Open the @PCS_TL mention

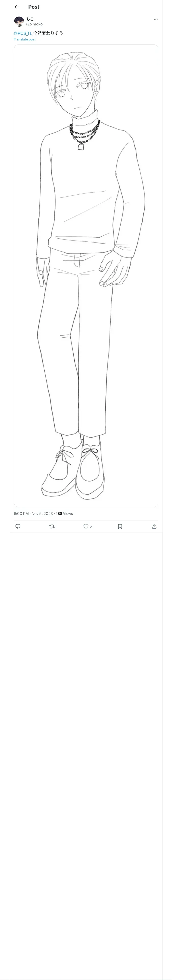click(23, 34)
